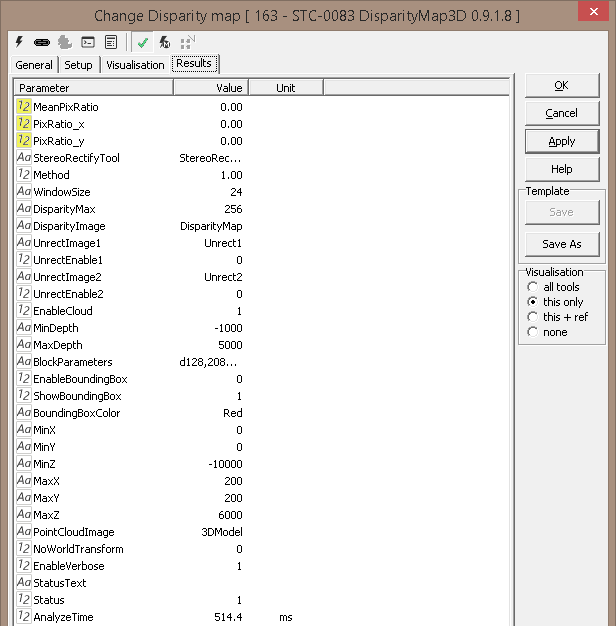Select the 'all tools' visualisation option
The image size is (616, 626).
click(x=533, y=287)
